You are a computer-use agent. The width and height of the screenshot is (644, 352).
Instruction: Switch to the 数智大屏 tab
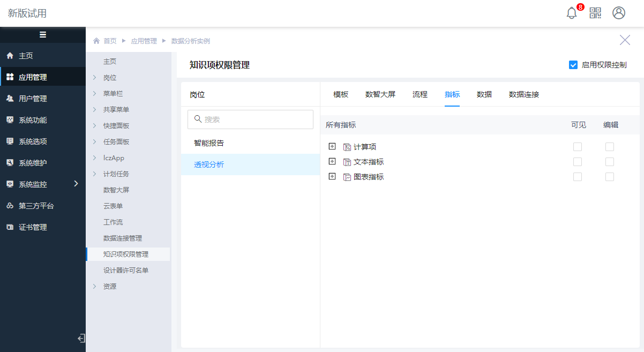[380, 94]
